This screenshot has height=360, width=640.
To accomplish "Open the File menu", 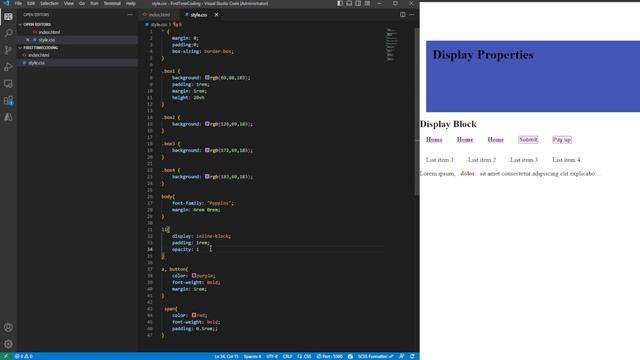I will [18, 3].
